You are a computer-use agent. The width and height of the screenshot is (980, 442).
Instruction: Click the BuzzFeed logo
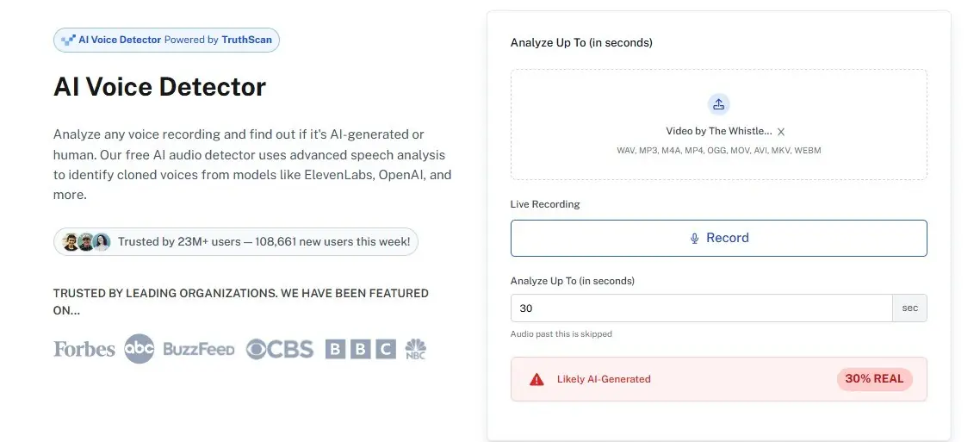[x=198, y=349]
